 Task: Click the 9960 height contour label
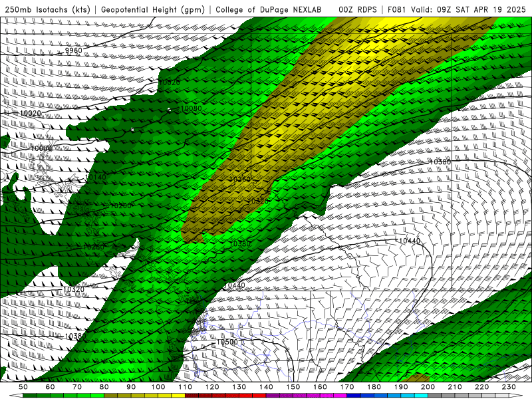pyautogui.click(x=74, y=51)
